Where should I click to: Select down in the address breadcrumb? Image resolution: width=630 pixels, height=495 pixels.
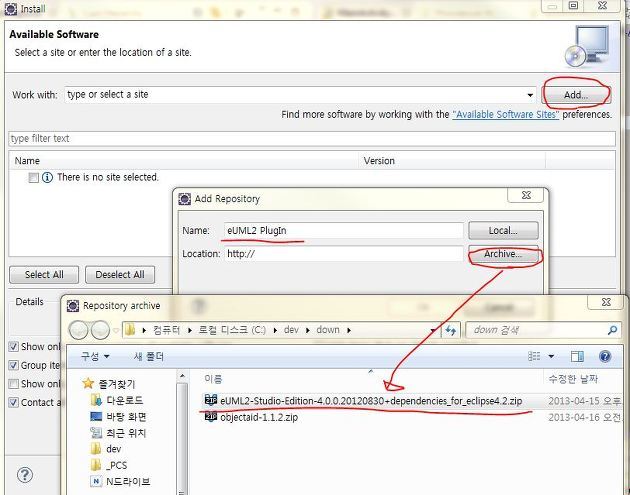click(x=328, y=330)
